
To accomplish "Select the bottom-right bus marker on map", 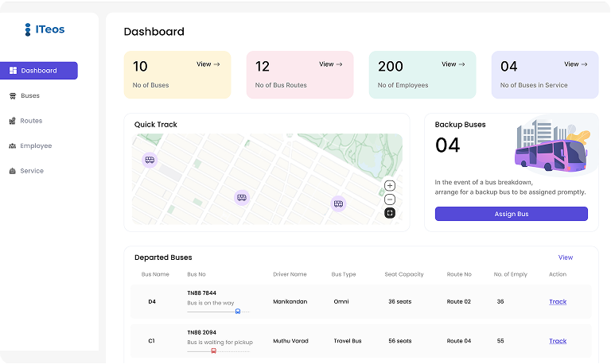I will click(338, 203).
